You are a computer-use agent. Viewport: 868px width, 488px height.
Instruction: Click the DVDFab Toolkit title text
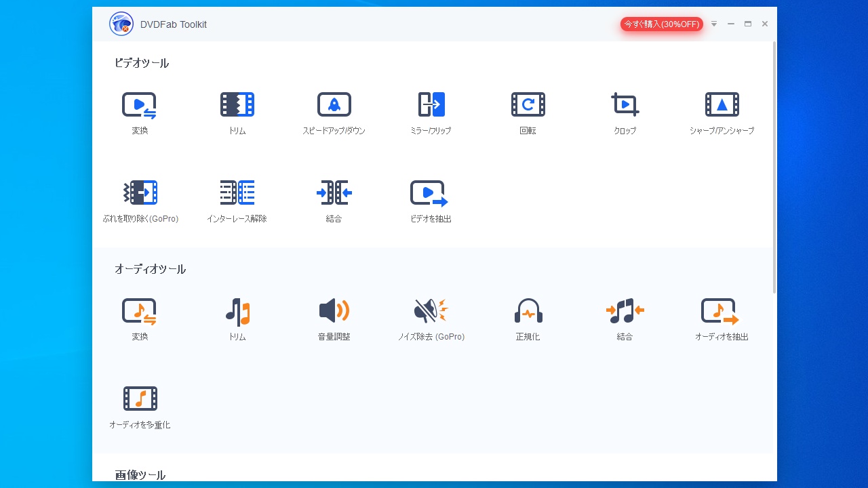[174, 24]
